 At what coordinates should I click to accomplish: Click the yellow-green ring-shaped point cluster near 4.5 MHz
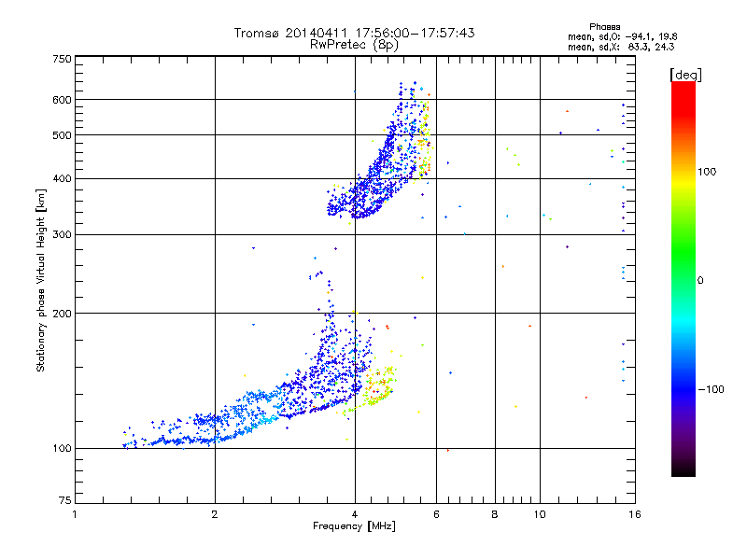pos(379,386)
